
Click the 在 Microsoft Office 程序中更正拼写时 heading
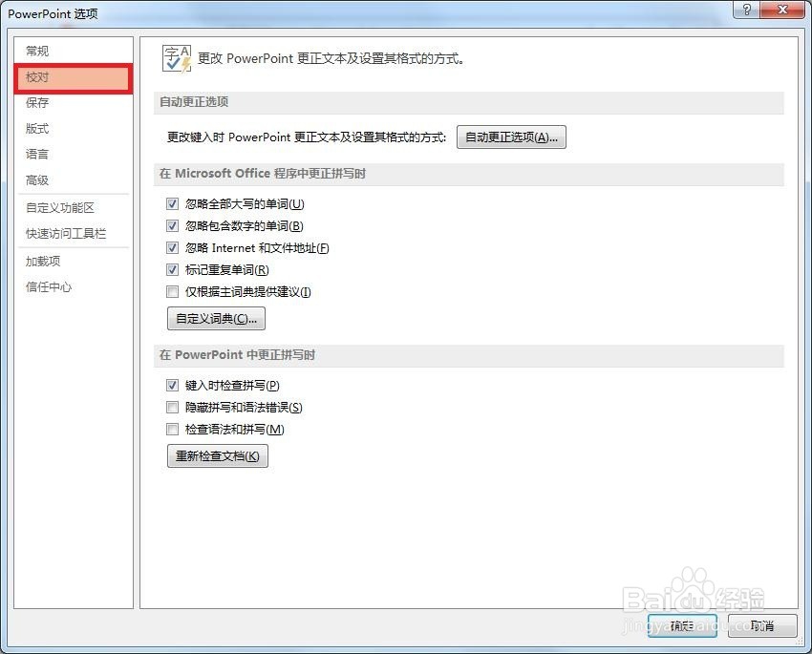tap(263, 174)
